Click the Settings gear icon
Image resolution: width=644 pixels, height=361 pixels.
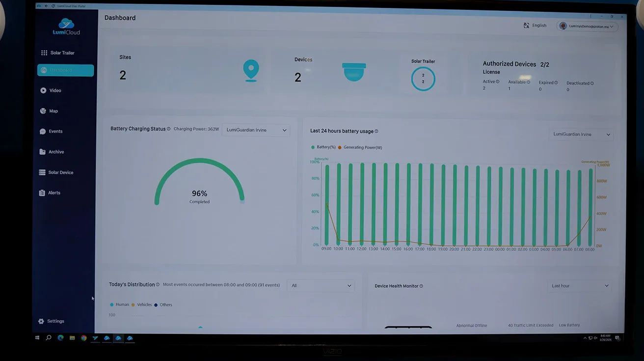coord(41,321)
